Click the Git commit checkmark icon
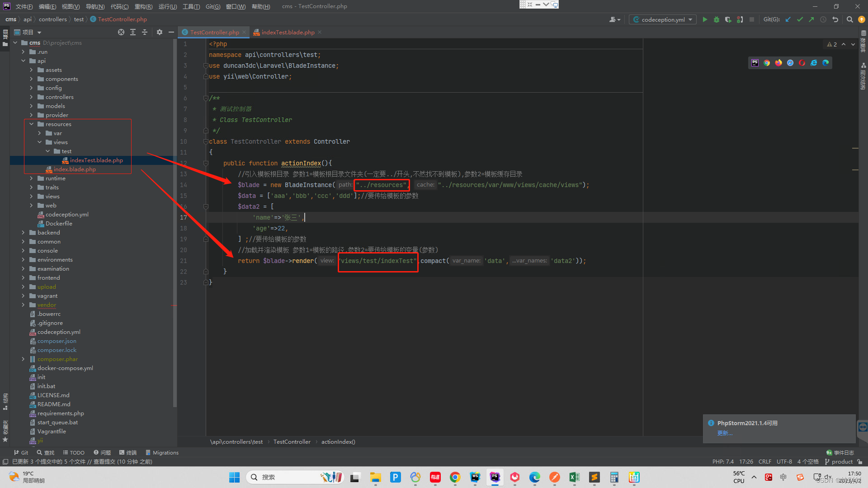Viewport: 868px width, 488px height. tap(800, 19)
